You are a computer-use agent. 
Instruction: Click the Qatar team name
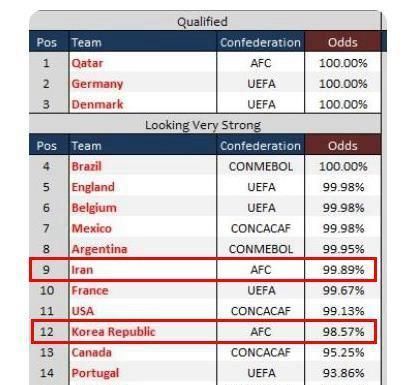[x=87, y=63]
